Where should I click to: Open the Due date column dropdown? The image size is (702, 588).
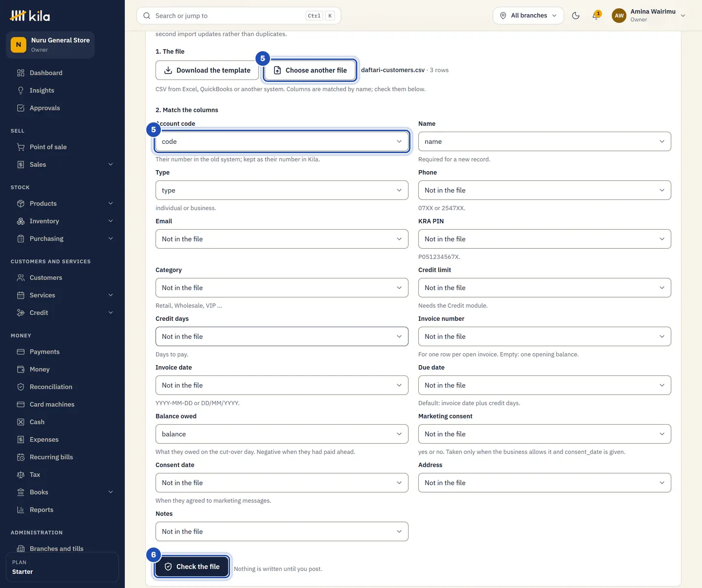point(545,385)
